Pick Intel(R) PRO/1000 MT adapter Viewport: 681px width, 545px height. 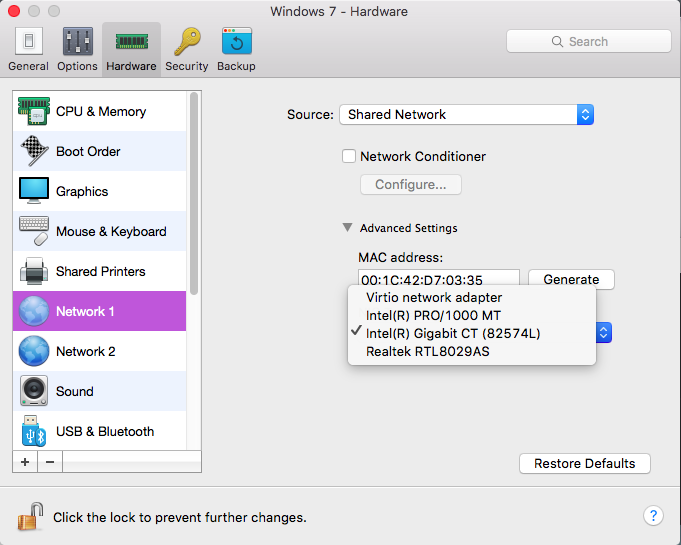pos(433,315)
